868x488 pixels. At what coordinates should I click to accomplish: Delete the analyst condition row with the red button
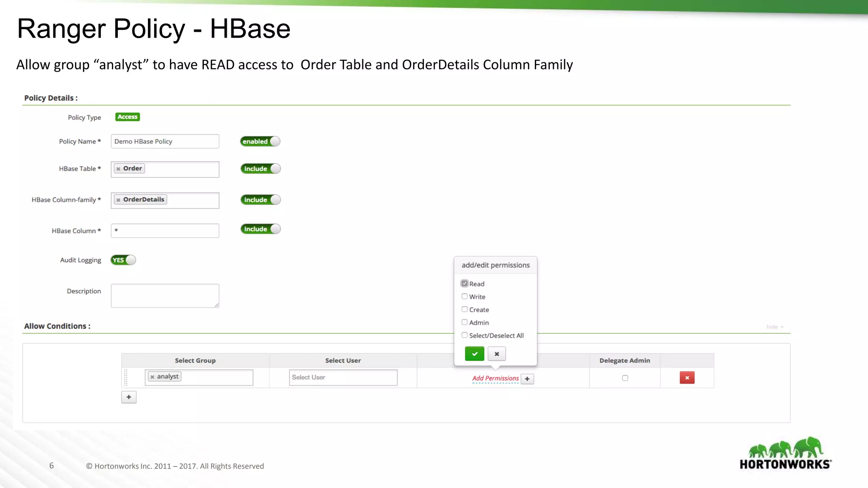pos(687,378)
